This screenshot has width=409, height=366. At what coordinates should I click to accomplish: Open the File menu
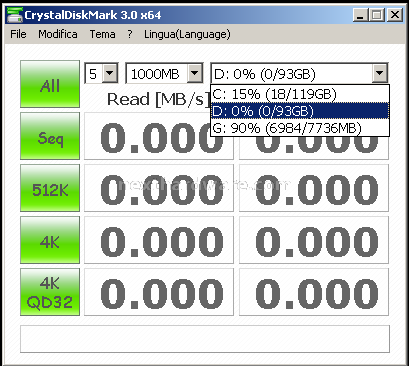pos(18,34)
